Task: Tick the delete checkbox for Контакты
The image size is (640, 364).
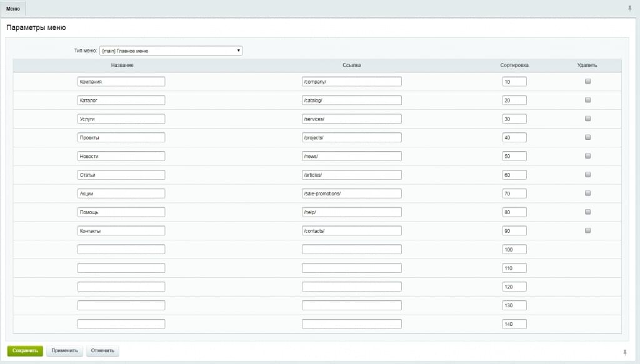Action: [587, 230]
